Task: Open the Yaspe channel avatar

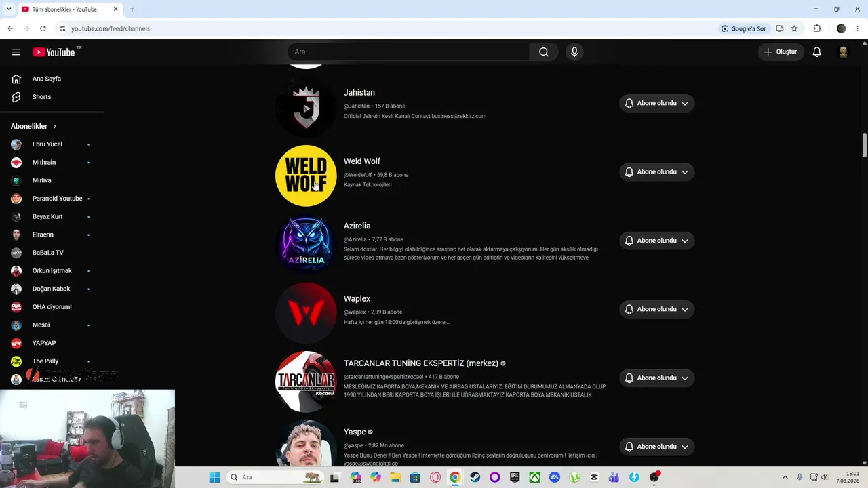Action: 306,444
